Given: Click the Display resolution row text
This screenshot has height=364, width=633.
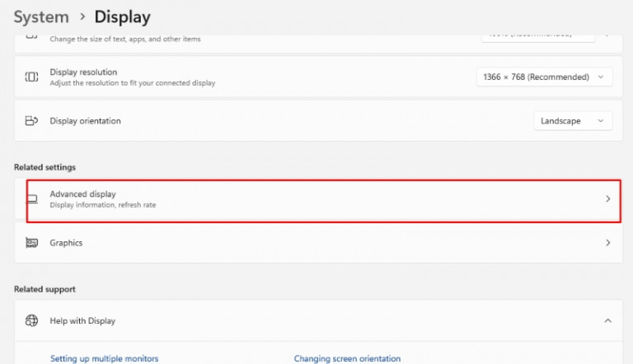Looking at the screenshot, I should coord(83,72).
